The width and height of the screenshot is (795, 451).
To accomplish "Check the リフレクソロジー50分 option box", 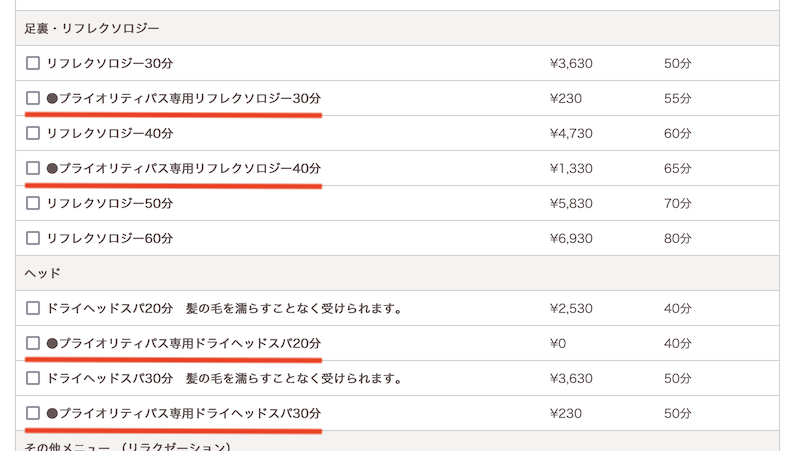I will 33,203.
